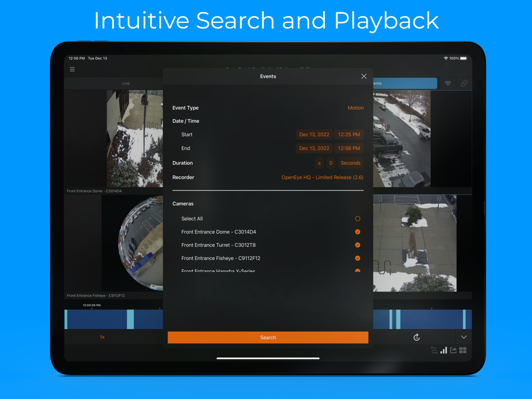Change the duration unit Seconds
532x399 pixels.
pyautogui.click(x=351, y=163)
